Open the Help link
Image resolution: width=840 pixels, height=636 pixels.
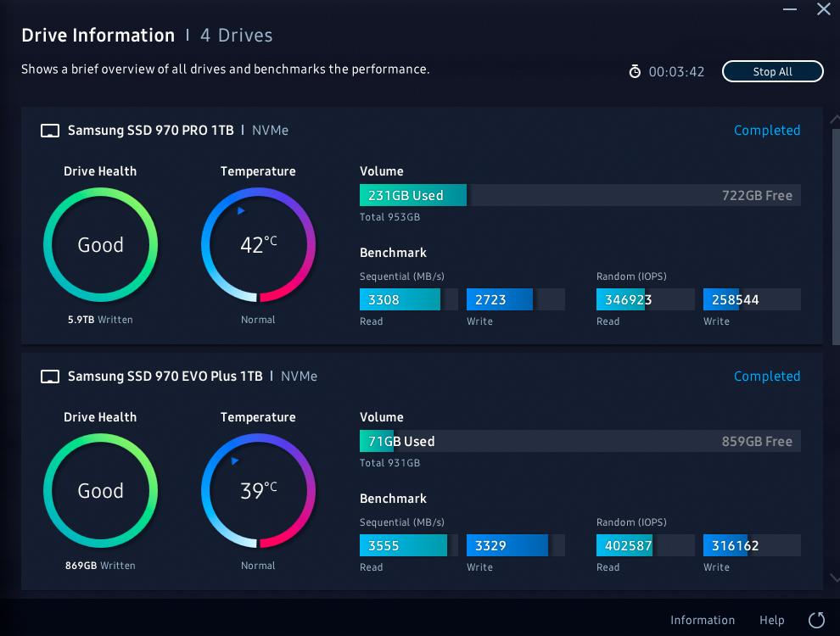coord(771,620)
